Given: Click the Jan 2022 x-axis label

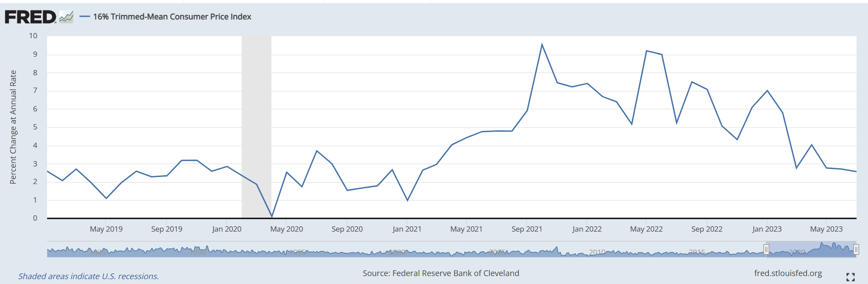Looking at the screenshot, I should 587,229.
